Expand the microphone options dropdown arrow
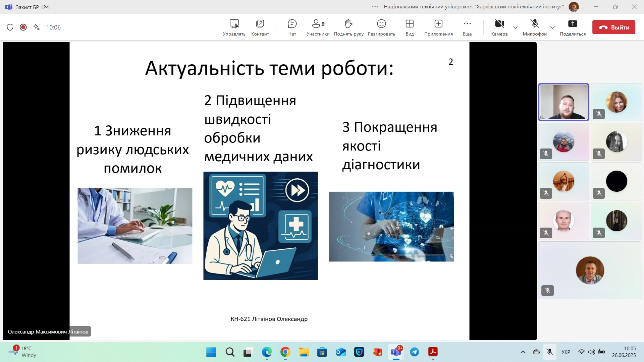This screenshot has height=362, width=644. coord(552,27)
